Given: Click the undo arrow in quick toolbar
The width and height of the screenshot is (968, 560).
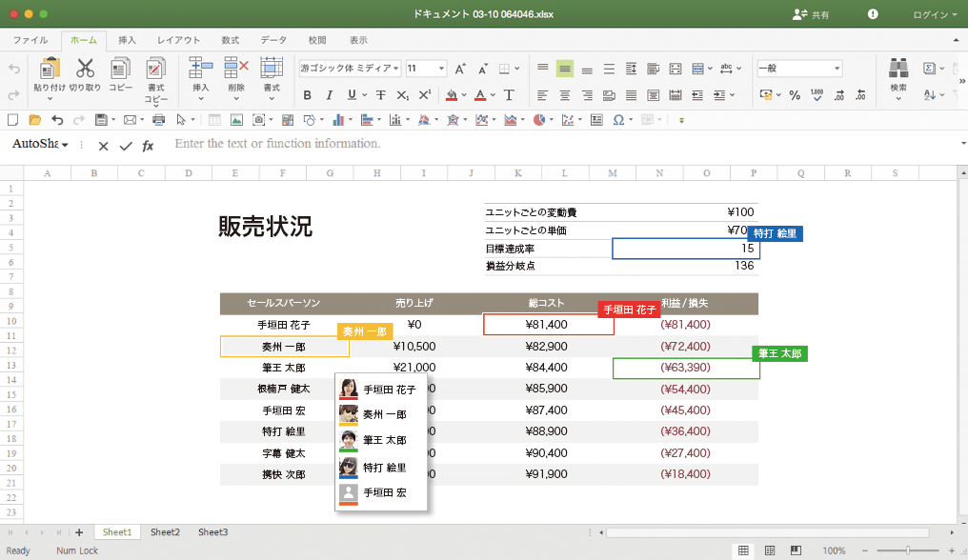Looking at the screenshot, I should click(57, 120).
